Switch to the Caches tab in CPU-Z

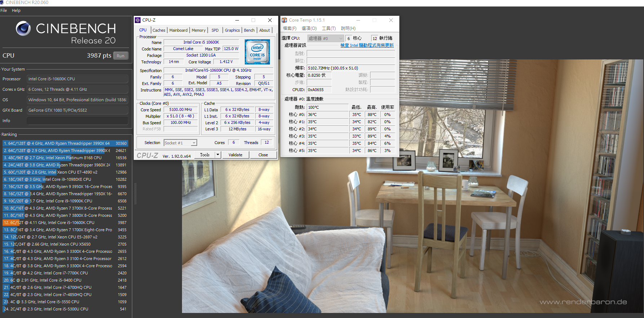click(x=159, y=30)
